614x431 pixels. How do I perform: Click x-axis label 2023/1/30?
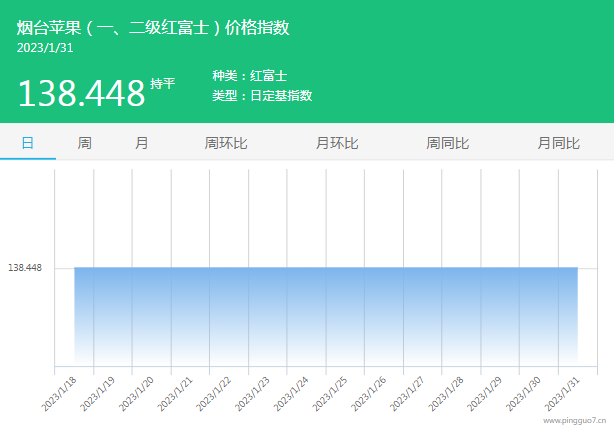tap(524, 394)
